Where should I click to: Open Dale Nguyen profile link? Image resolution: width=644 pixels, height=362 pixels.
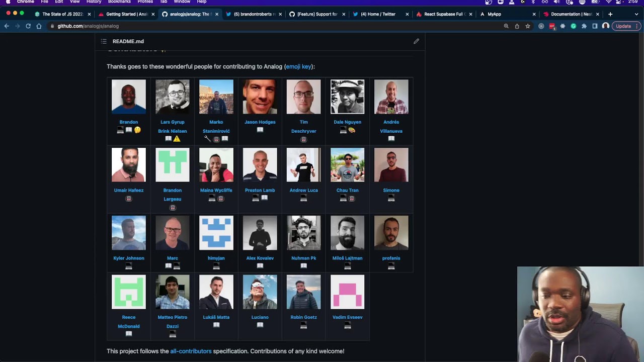click(347, 122)
